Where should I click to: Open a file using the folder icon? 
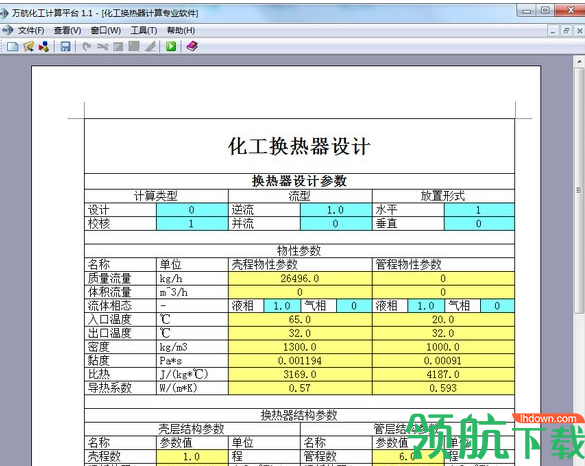(x=29, y=47)
